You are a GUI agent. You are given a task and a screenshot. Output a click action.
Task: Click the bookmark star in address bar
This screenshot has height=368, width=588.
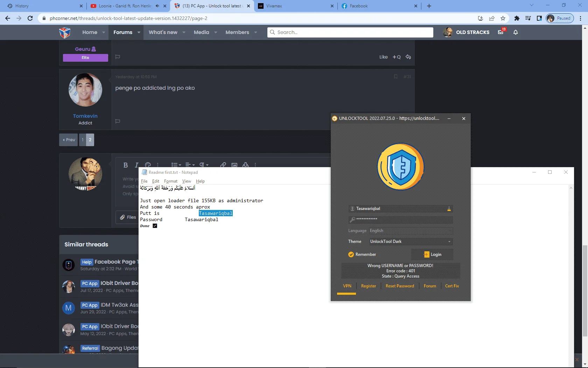click(x=503, y=18)
